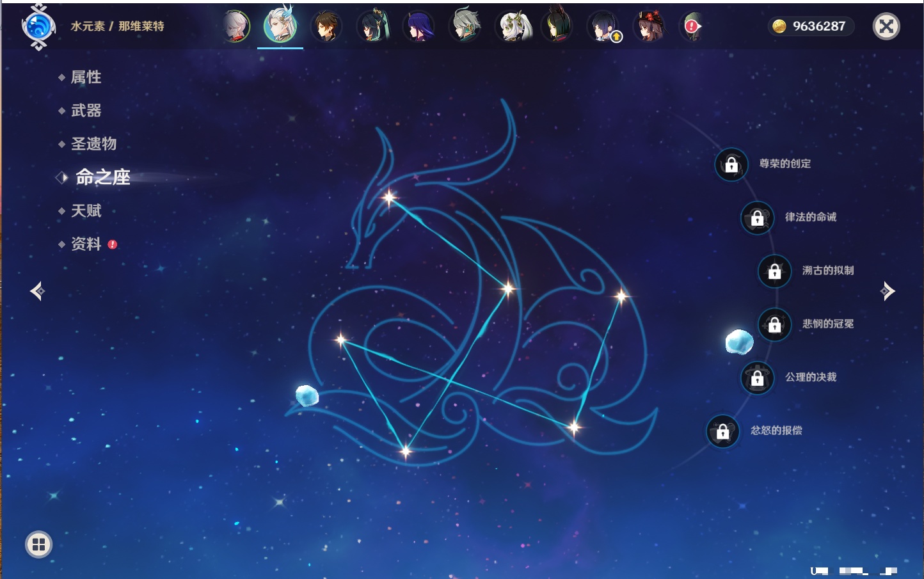Select the 命之座 constellation tab
This screenshot has height=579, width=924.
click(102, 177)
